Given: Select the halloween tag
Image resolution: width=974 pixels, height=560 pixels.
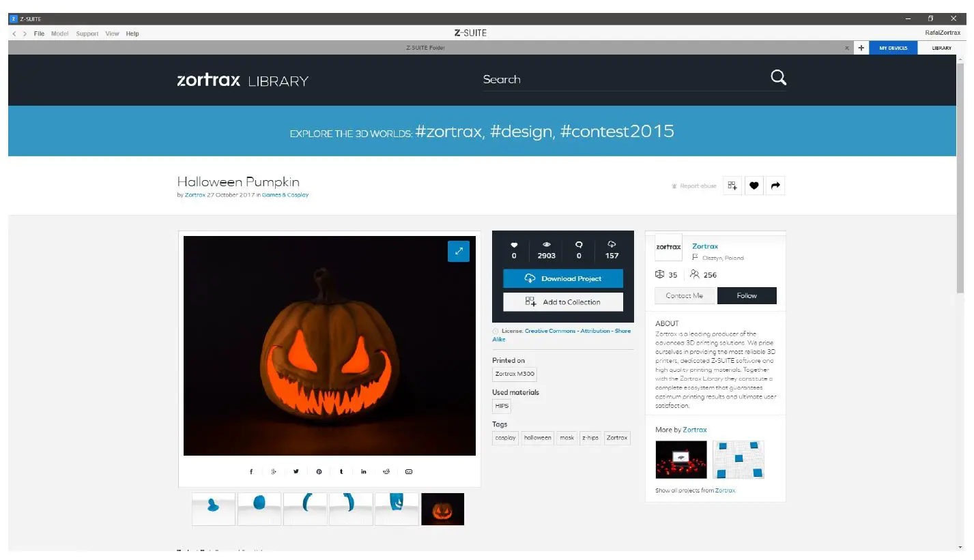Looking at the screenshot, I should click(x=537, y=437).
